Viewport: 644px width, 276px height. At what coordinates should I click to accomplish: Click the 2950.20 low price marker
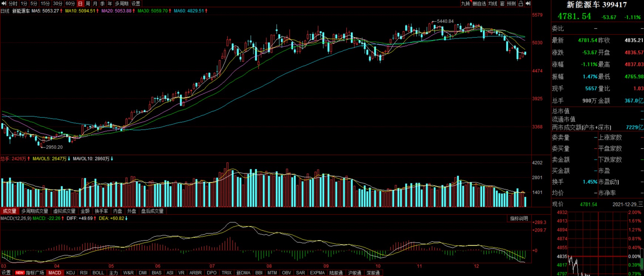coord(54,147)
